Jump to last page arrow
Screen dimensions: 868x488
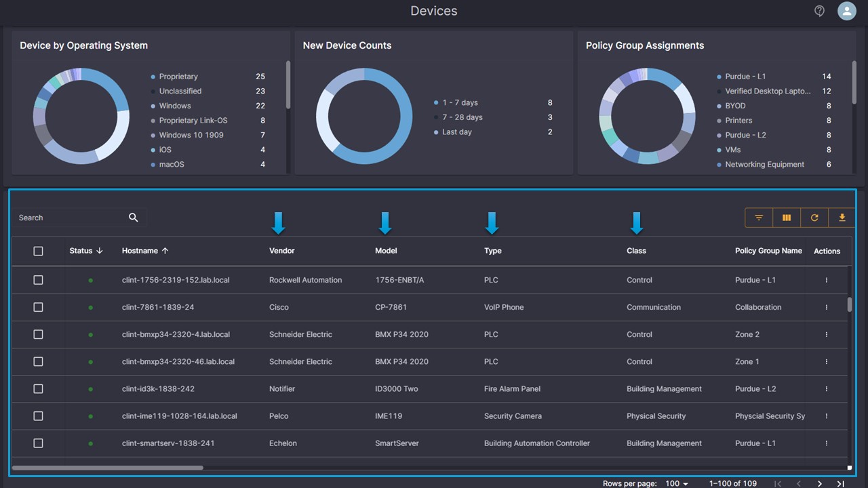pyautogui.click(x=840, y=484)
